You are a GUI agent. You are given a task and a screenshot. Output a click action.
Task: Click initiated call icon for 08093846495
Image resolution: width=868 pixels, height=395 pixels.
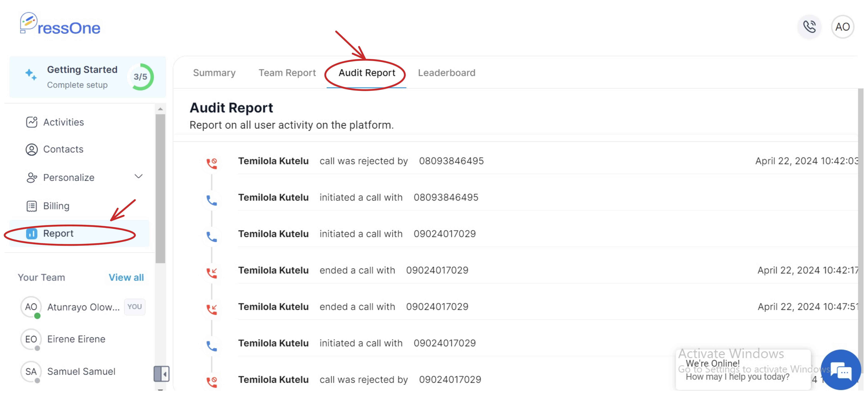point(212,200)
